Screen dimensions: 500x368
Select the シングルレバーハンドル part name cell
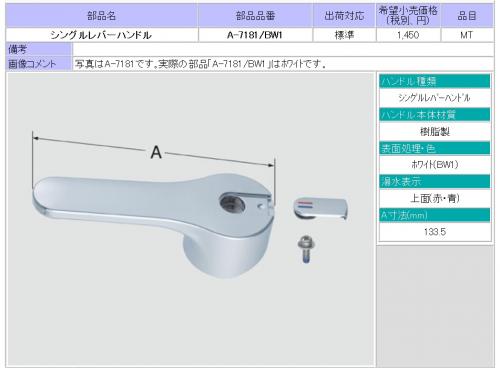pos(102,35)
